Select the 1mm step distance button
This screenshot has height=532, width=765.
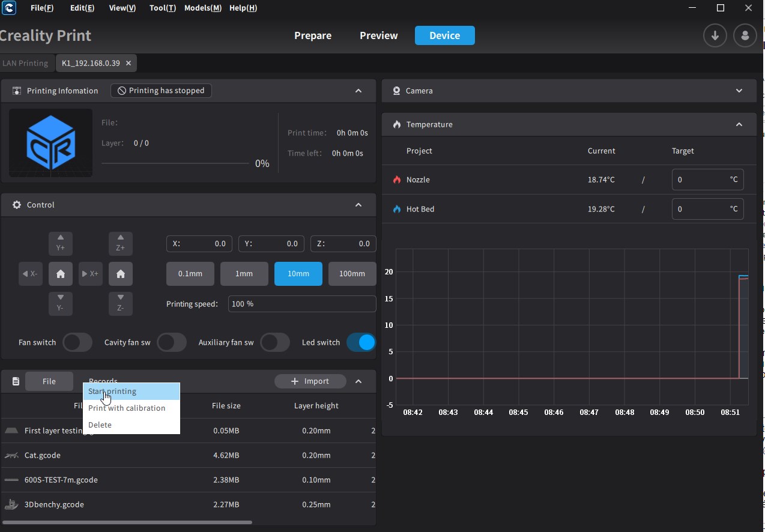tap(244, 273)
